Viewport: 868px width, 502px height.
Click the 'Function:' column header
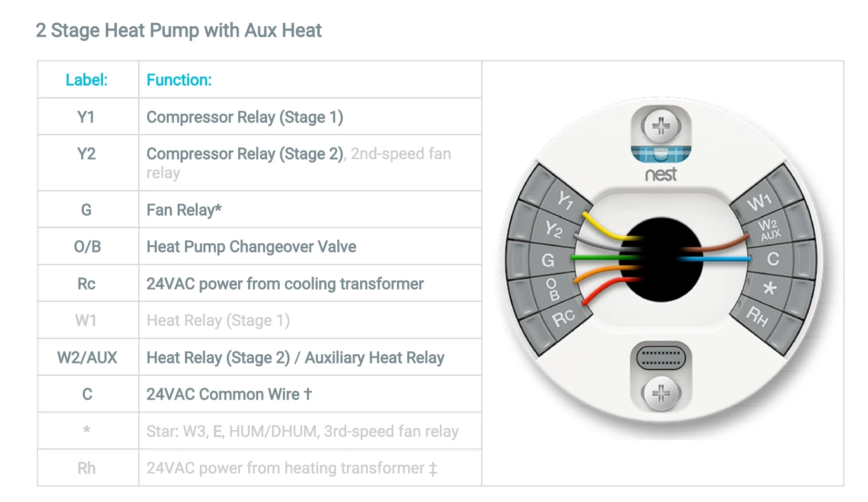[179, 80]
